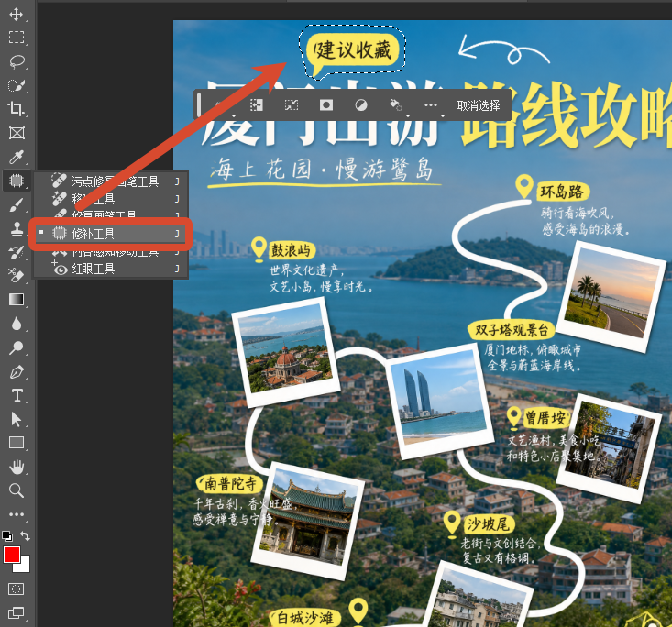
Task: Click the 双子塔观景台 label on canvas
Action: [512, 330]
